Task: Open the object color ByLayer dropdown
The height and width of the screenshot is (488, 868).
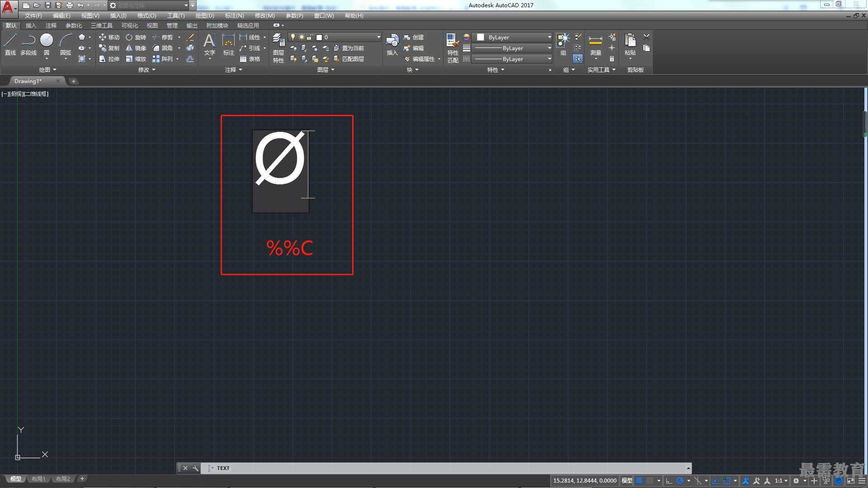Action: (x=513, y=38)
